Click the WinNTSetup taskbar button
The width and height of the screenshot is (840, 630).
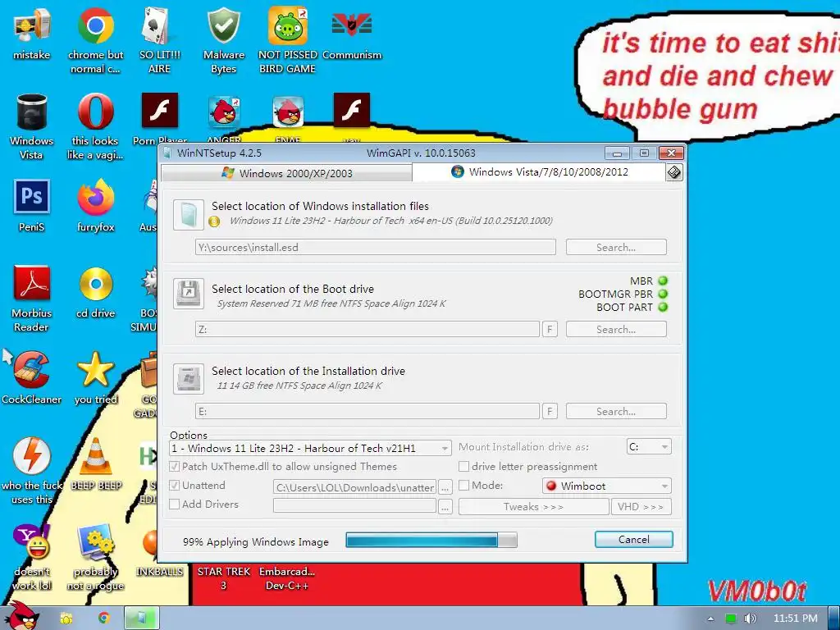pyautogui.click(x=142, y=618)
